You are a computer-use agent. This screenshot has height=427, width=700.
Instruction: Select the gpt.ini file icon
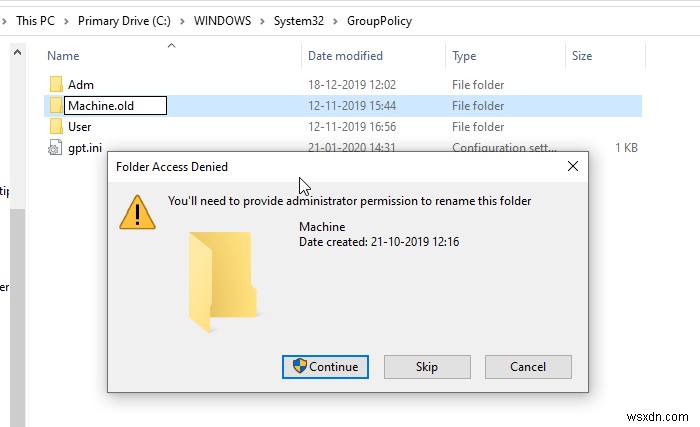coord(56,148)
